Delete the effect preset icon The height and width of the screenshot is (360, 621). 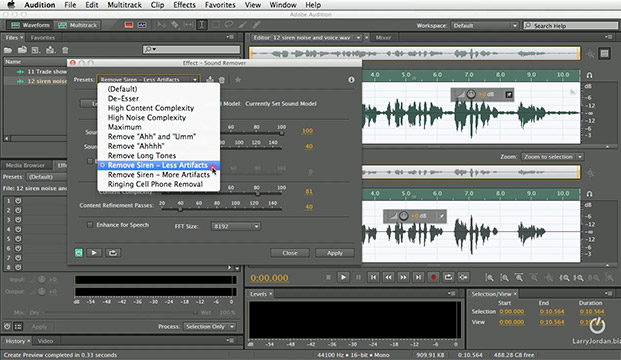click(222, 80)
